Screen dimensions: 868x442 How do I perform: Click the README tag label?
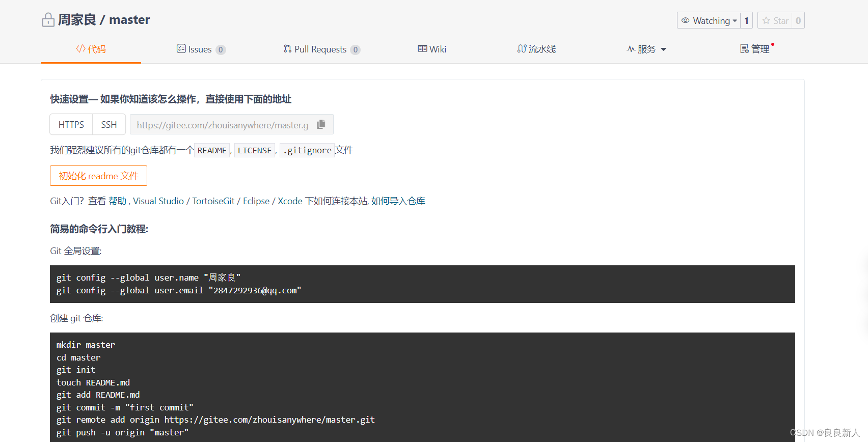[x=212, y=150]
